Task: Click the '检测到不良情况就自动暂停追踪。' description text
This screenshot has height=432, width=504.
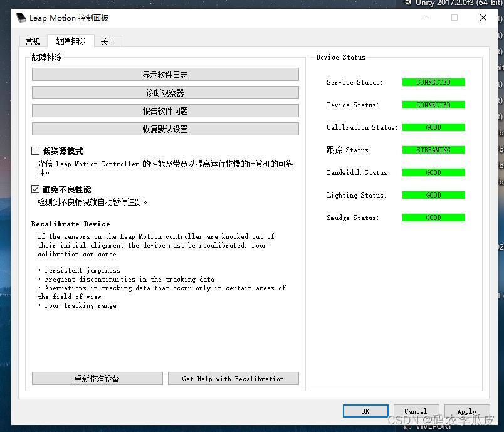Action: tap(92, 202)
